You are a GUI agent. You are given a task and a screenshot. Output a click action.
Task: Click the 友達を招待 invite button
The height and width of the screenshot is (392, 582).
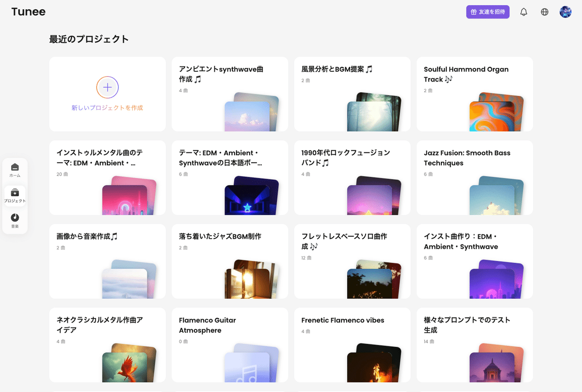pyautogui.click(x=487, y=12)
